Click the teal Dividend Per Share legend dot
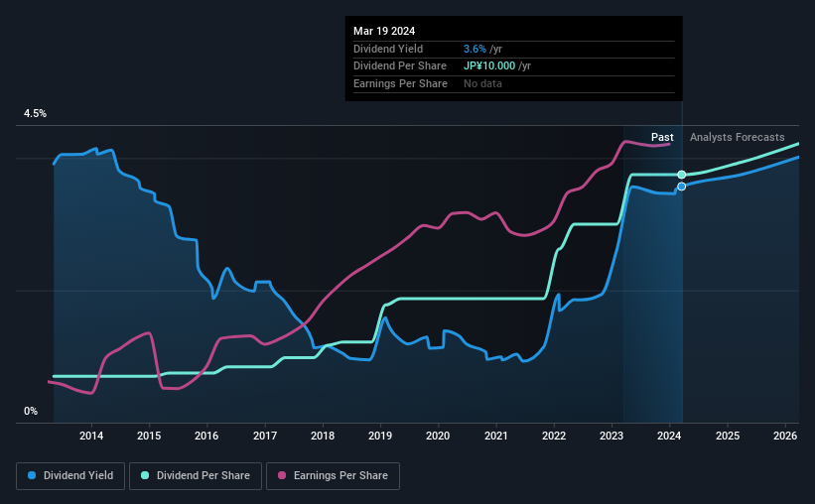Screen dimensions: 815x504 pos(145,475)
